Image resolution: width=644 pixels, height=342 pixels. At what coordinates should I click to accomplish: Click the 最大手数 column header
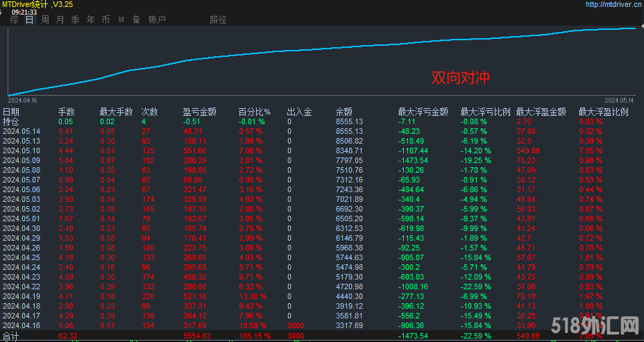tap(116, 112)
